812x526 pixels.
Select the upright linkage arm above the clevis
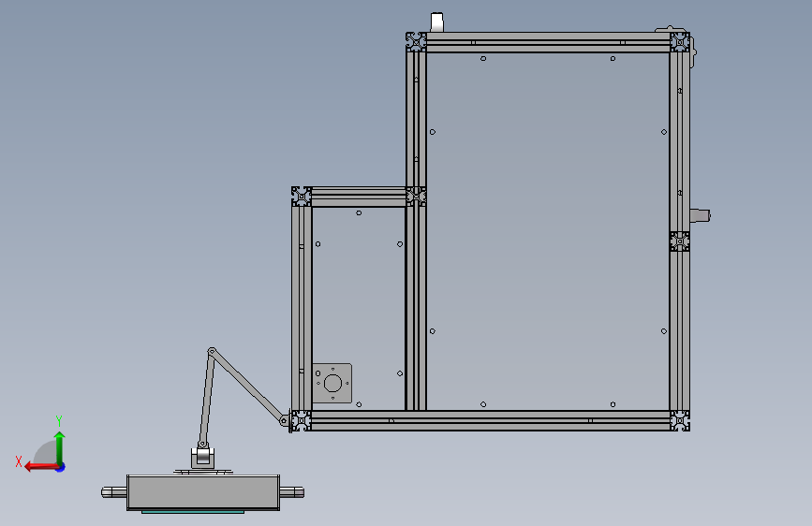207,398
